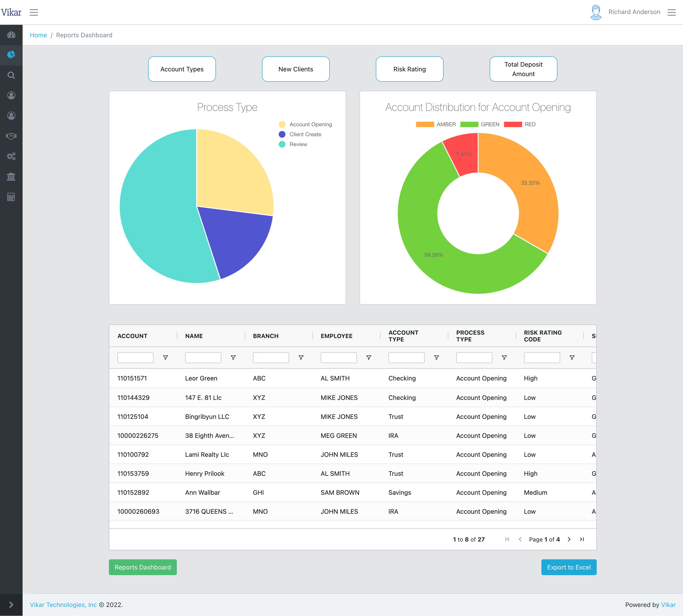
Task: Open the handshake sidebar icon
Action: pos(11,136)
